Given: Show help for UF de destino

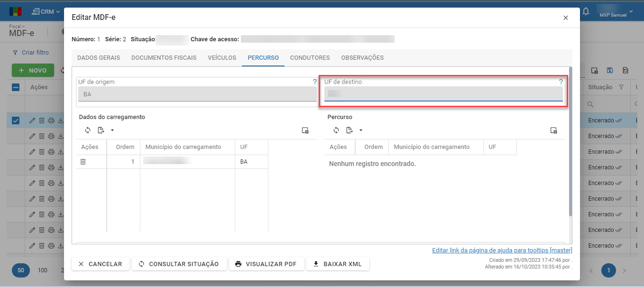Looking at the screenshot, I should click(561, 82).
